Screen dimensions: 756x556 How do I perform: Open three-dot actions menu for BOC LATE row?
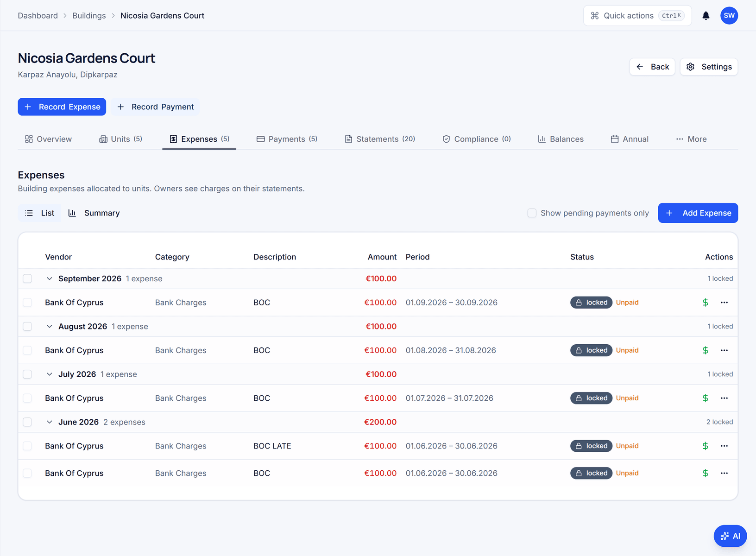724,446
